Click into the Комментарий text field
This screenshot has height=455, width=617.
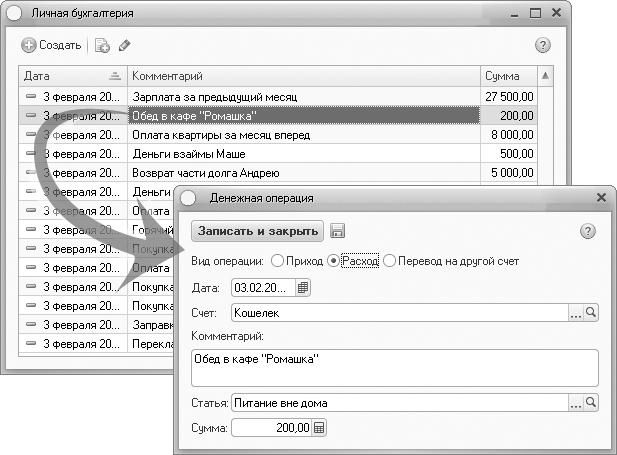(394, 368)
